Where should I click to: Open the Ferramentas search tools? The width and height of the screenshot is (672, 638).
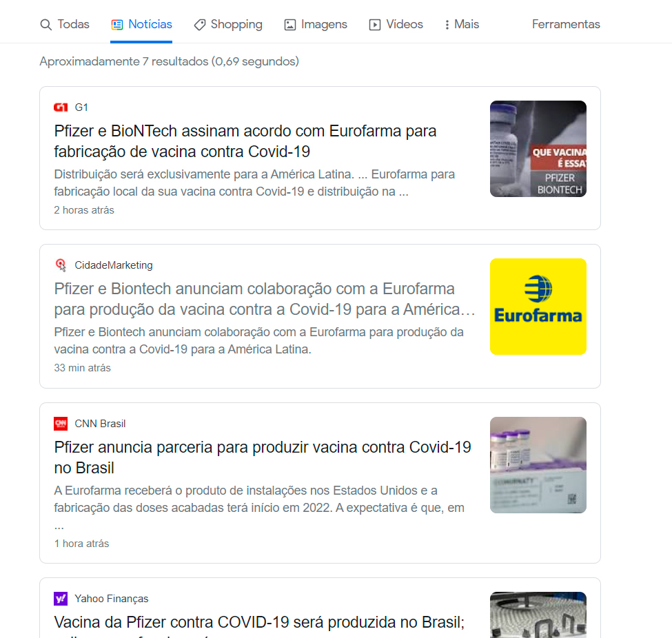pos(566,24)
